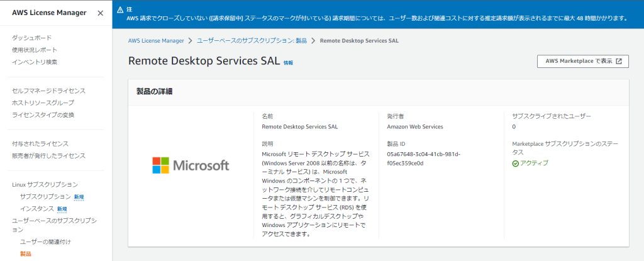Click the green active status check icon
Viewport: 644px width, 261px height.
pos(516,163)
